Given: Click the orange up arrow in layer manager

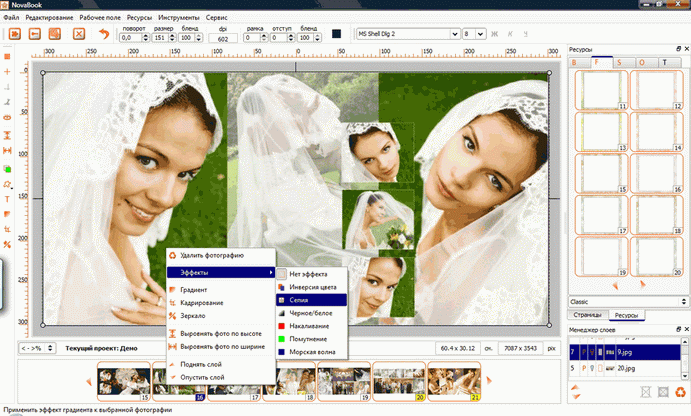Looking at the screenshot, I should (575, 387).
